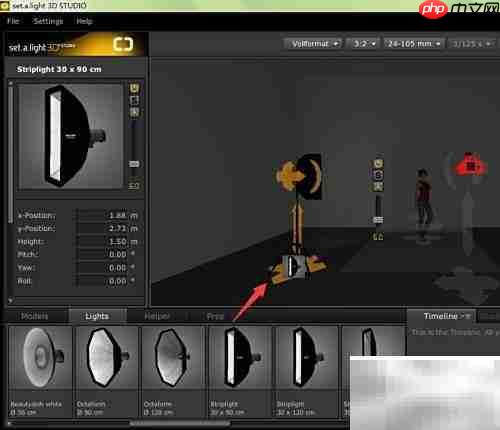
Task: Select the Octaform 90 cm thumbnail
Action: click(x=106, y=371)
